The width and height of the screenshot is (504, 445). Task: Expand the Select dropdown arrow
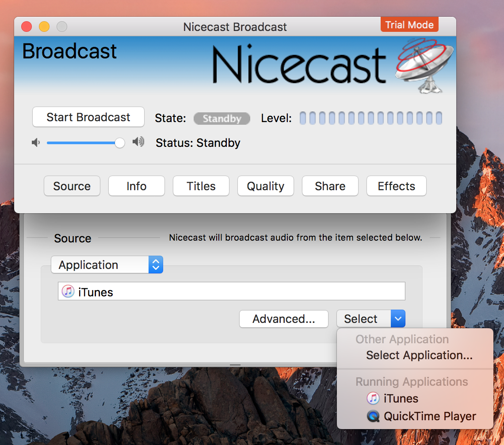coord(398,318)
